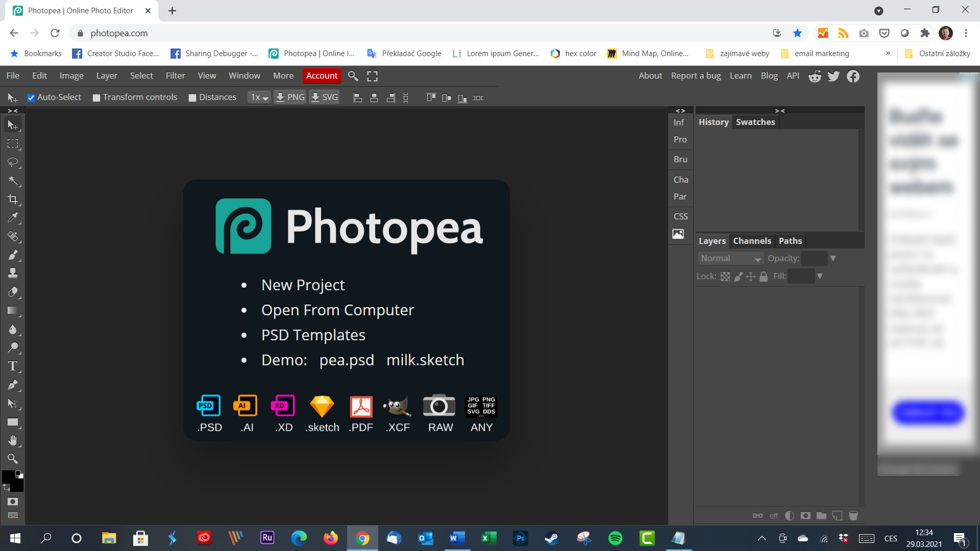Open Spotify from the taskbar

pyautogui.click(x=616, y=538)
